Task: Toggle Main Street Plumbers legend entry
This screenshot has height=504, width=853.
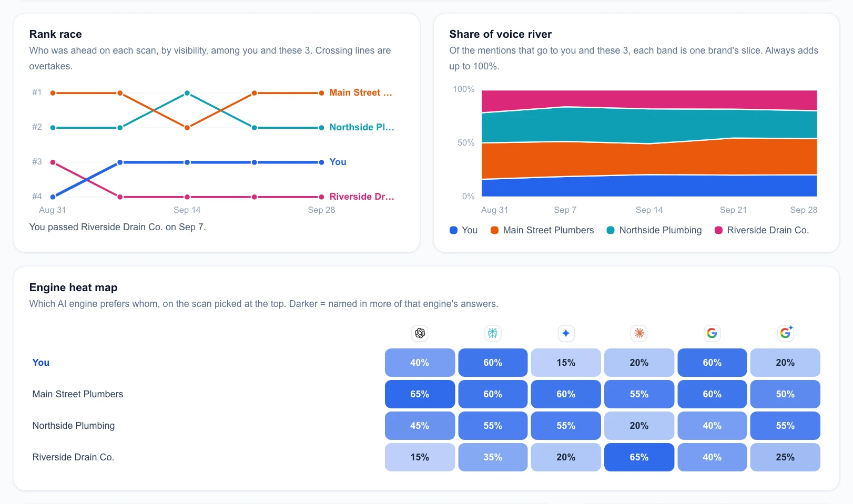Action: [542, 230]
